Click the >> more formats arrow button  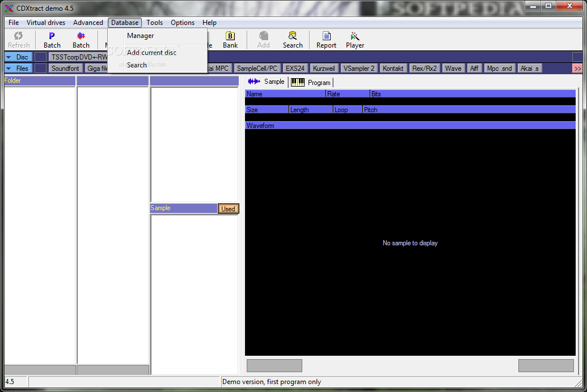click(x=577, y=69)
